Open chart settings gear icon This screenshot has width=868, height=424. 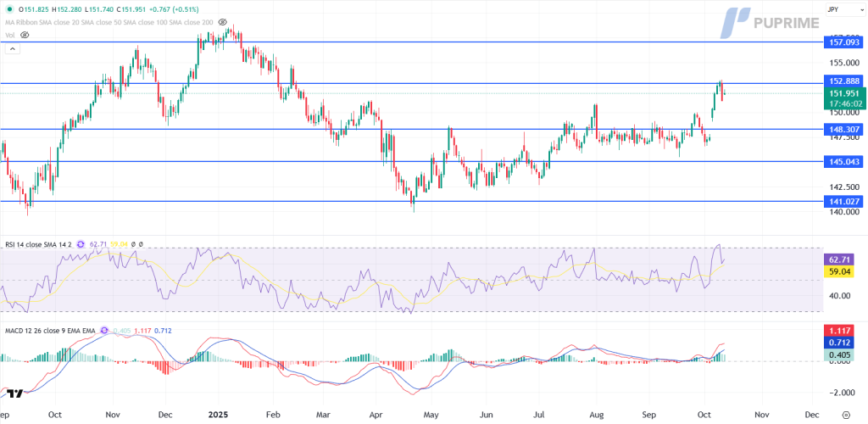(845, 416)
